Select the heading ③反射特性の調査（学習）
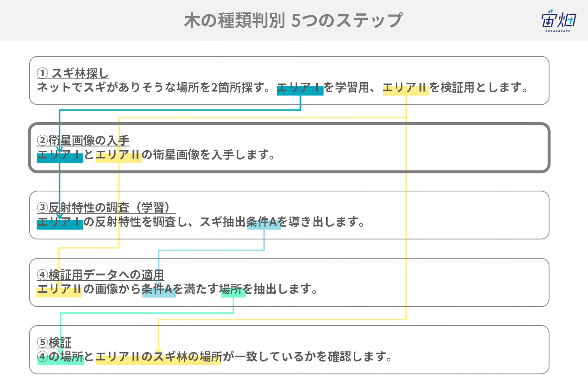Image resolution: width=588 pixels, height=392 pixels. pos(106,208)
